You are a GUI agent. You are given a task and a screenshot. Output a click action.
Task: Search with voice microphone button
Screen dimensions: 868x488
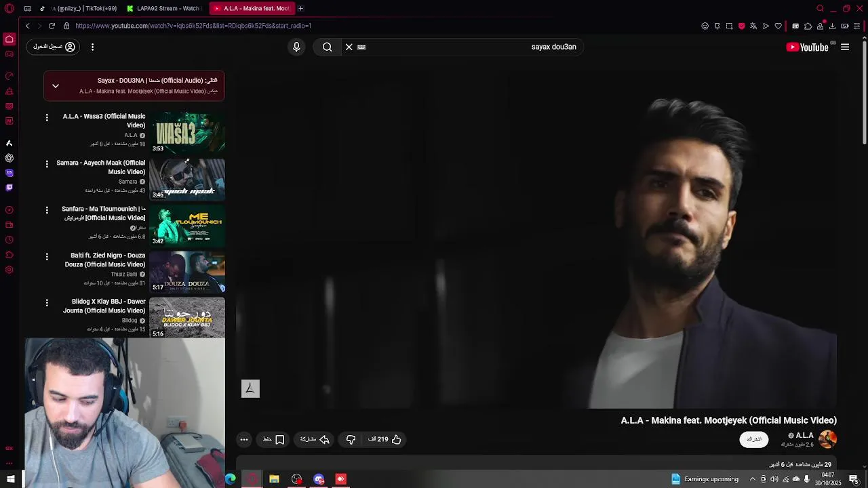pyautogui.click(x=296, y=47)
